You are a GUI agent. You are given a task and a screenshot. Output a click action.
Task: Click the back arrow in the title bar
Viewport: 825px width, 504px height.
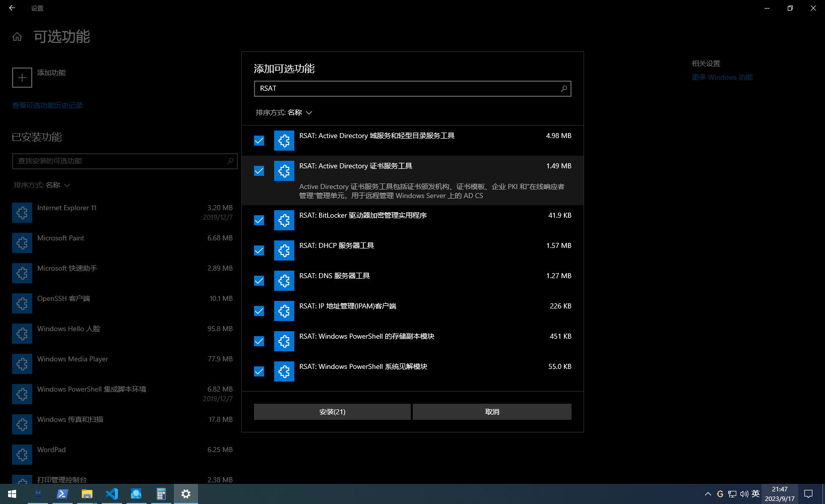pos(12,8)
